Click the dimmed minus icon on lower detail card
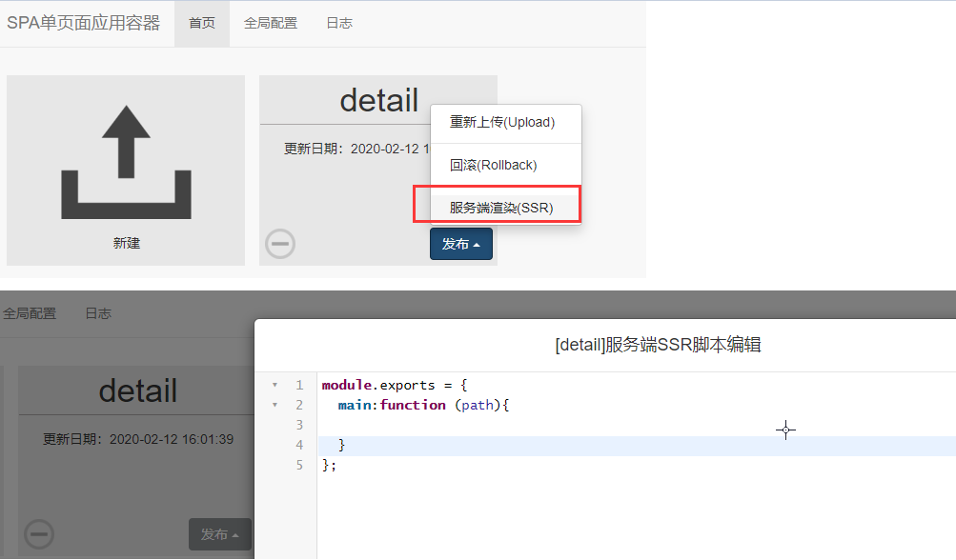This screenshot has height=560, width=956. tap(39, 534)
